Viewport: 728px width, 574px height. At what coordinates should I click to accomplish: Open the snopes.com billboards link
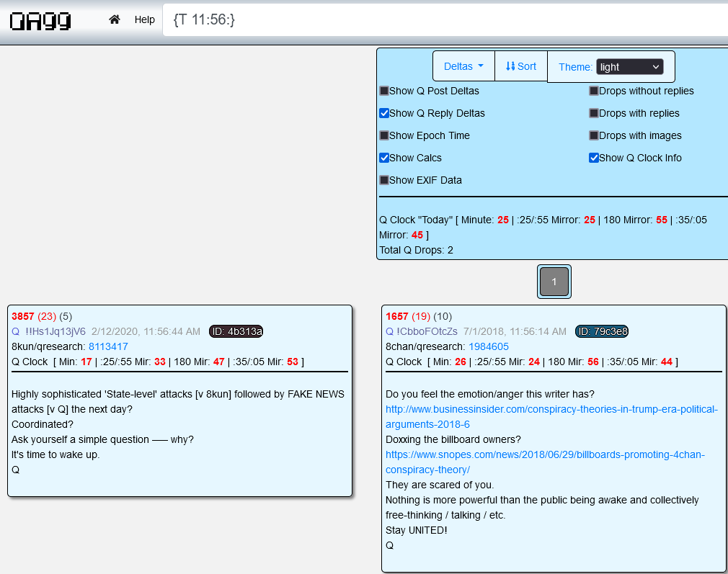click(x=545, y=462)
